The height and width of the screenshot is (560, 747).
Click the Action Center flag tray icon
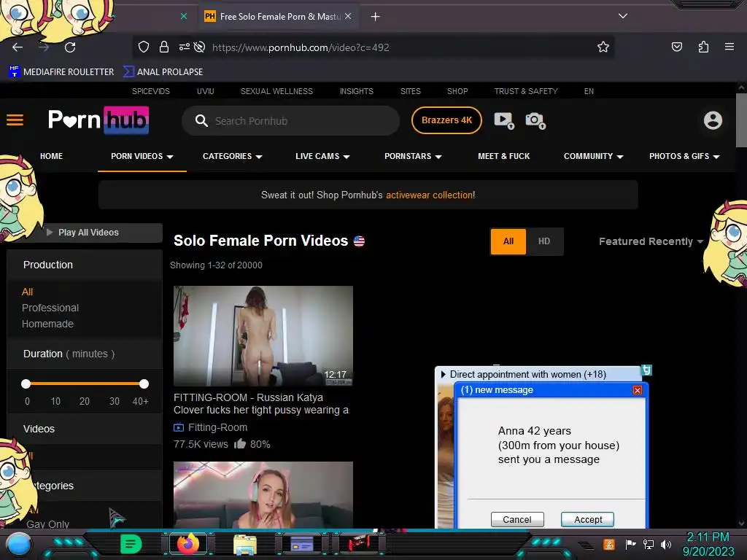(x=630, y=544)
